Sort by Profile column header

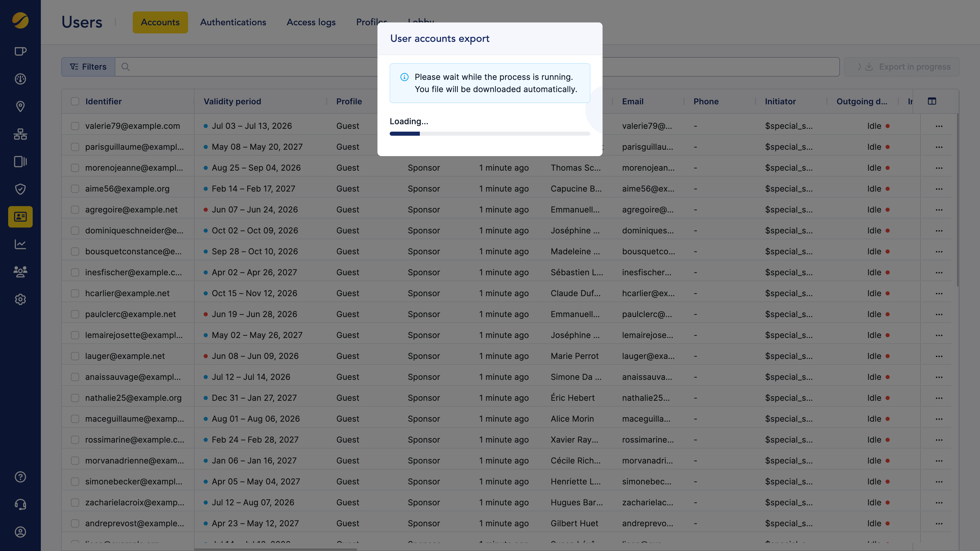point(349,102)
